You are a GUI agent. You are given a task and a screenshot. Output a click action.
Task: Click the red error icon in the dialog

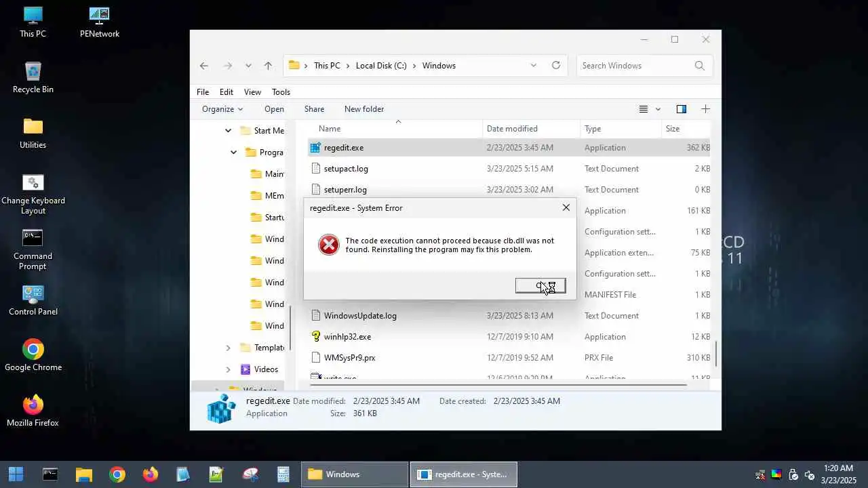(329, 245)
